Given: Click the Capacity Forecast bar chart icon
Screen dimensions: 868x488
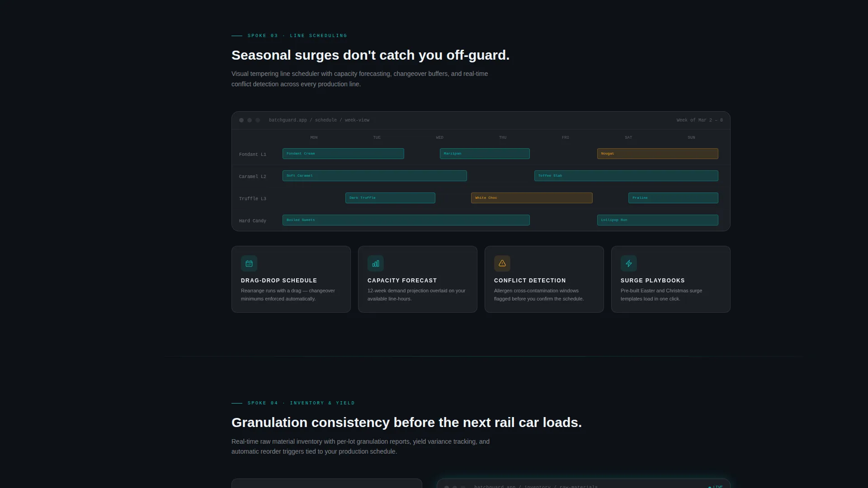Looking at the screenshot, I should (376, 263).
